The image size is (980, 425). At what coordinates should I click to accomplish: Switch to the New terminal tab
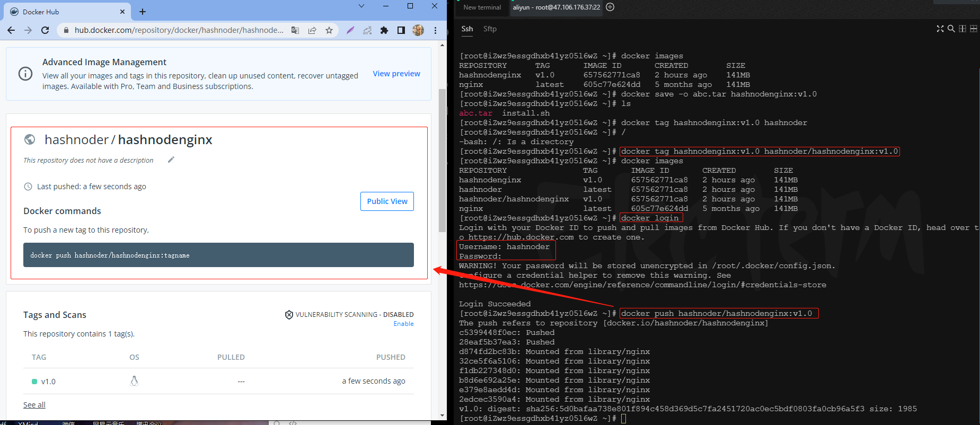coord(482,7)
